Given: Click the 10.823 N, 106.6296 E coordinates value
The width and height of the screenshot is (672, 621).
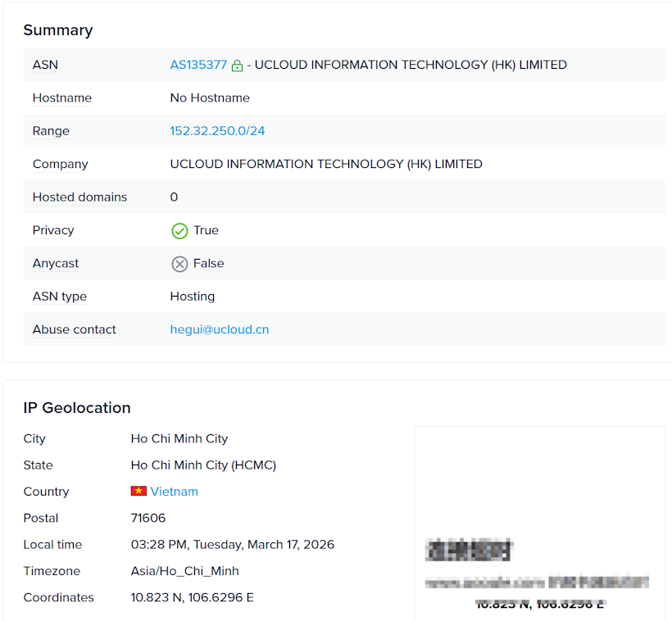Looking at the screenshot, I should pos(192,597).
